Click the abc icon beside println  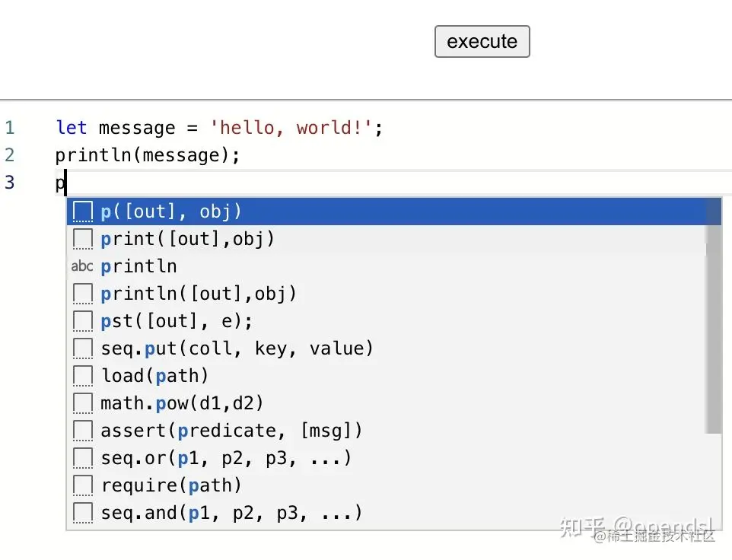click(82, 266)
